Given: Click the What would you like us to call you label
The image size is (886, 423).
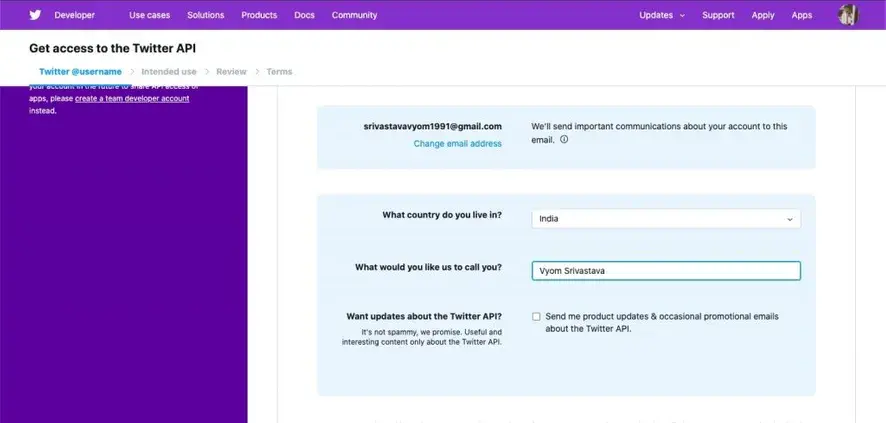Looking at the screenshot, I should click(428, 267).
